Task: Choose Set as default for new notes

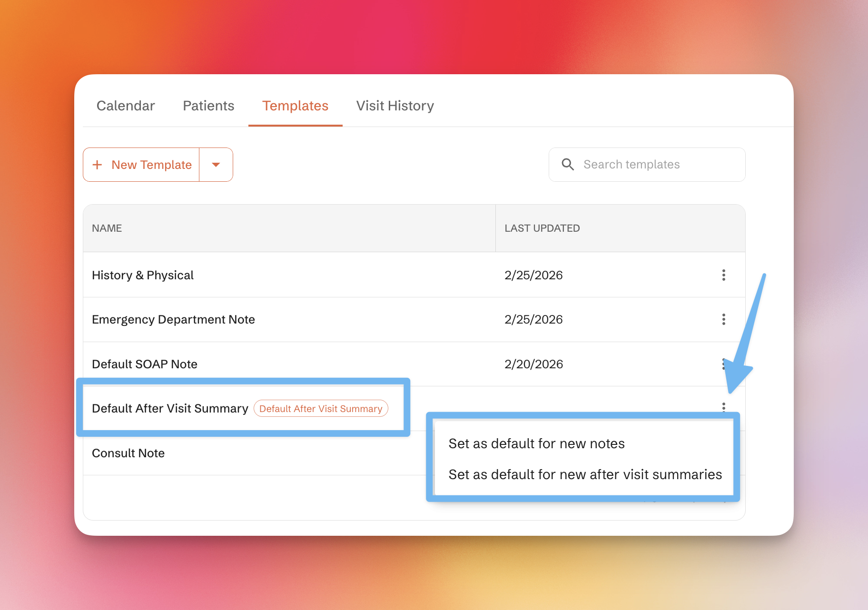Action: (536, 443)
